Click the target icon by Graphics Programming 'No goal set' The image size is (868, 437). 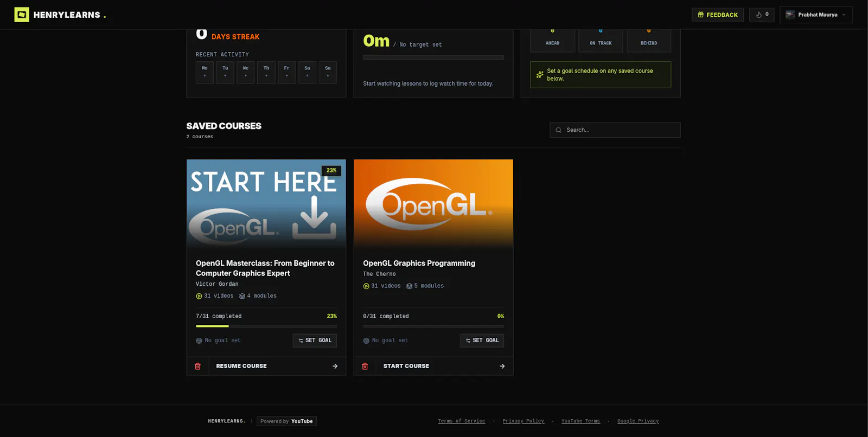[366, 341]
